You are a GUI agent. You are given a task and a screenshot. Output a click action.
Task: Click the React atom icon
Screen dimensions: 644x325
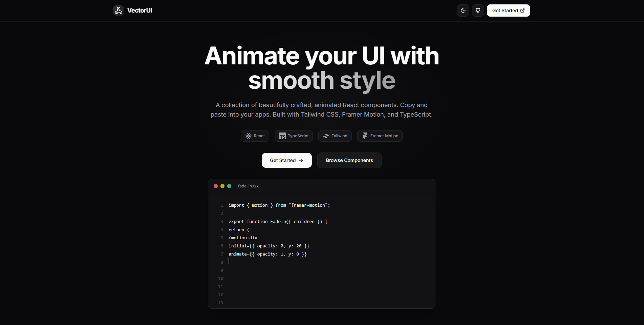(x=249, y=136)
